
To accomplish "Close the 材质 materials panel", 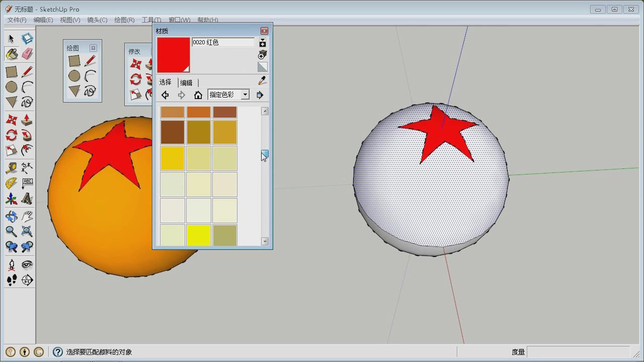I will (264, 31).
